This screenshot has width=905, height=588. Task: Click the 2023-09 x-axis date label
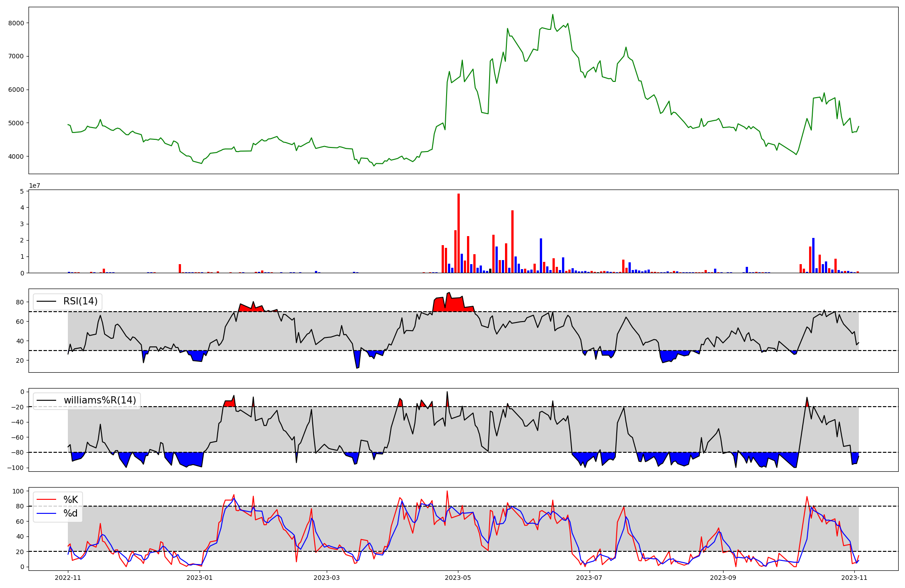[x=723, y=578]
